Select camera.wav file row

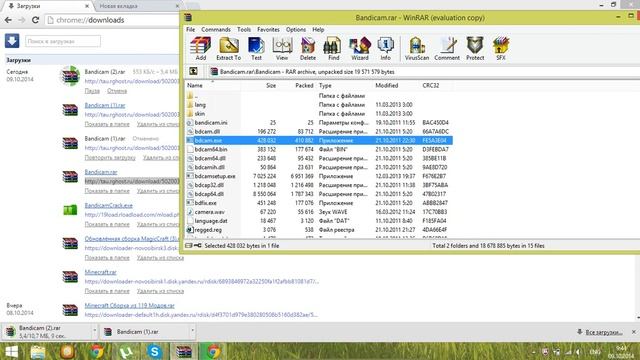coord(319,212)
